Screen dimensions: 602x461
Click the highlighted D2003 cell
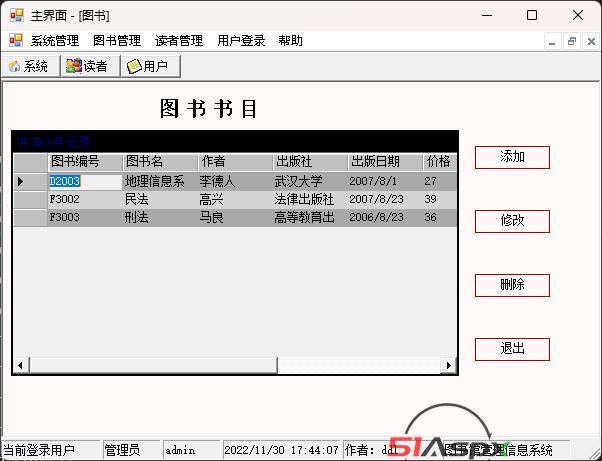85,181
